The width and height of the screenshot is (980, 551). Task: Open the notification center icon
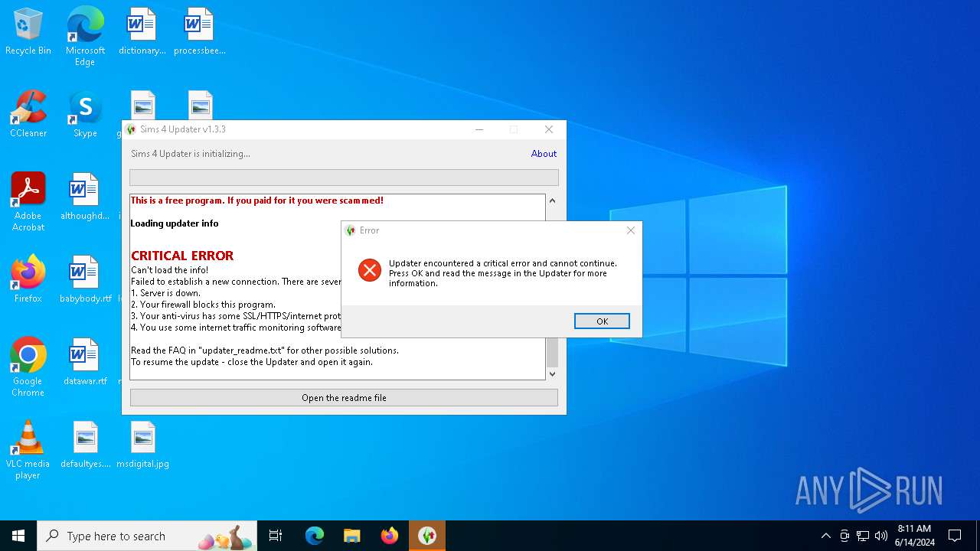click(x=955, y=536)
